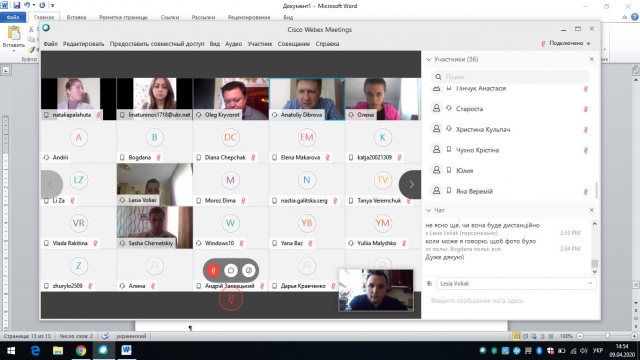Open Word quick access customize dropdown
Viewport: 640px width, 360px height.
click(53, 5)
